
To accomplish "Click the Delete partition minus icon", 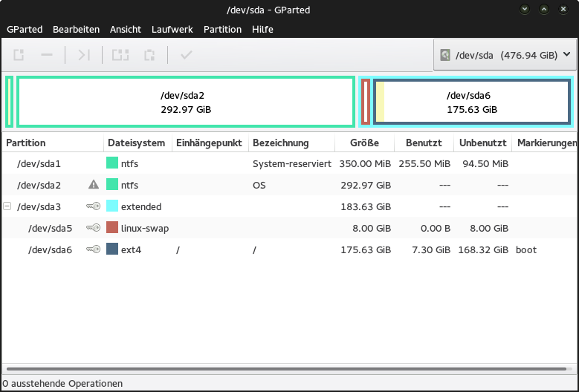I will [x=47, y=55].
